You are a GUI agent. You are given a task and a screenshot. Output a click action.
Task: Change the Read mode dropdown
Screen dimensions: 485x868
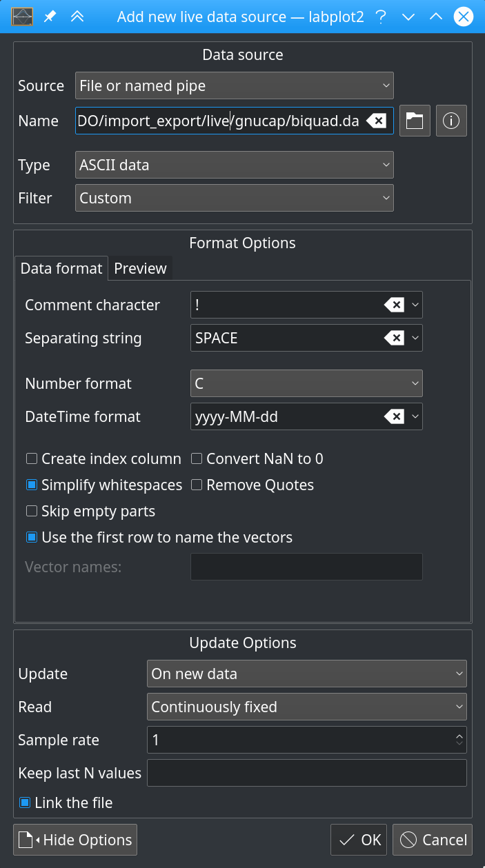[307, 707]
